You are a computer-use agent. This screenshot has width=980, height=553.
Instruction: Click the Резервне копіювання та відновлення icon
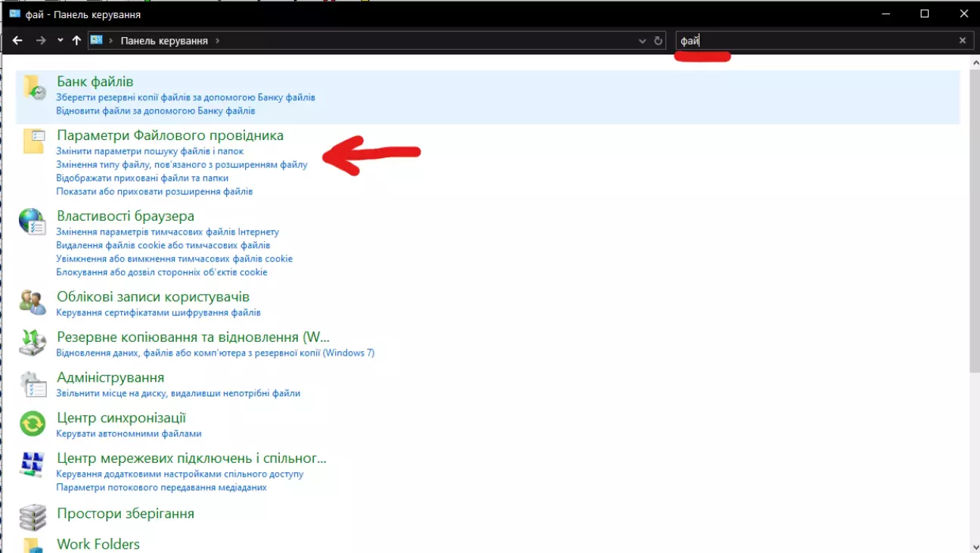tap(33, 343)
